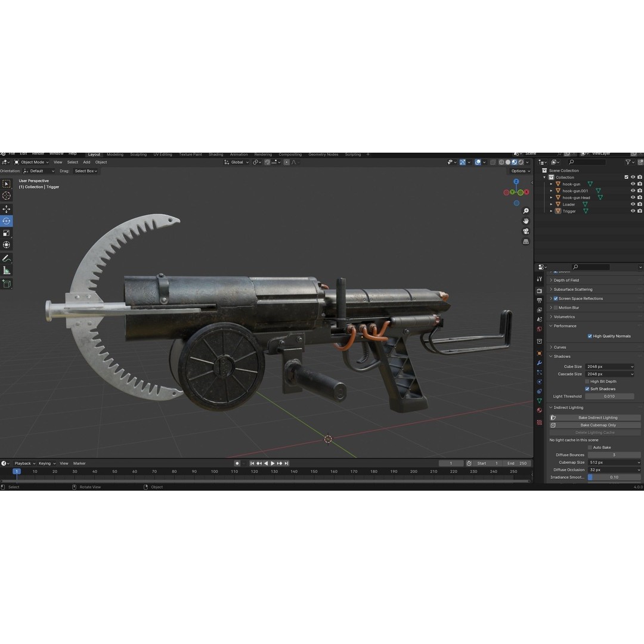Hide hook-gun in viewport via eye icon
Image resolution: width=644 pixels, height=644 pixels.
(633, 184)
